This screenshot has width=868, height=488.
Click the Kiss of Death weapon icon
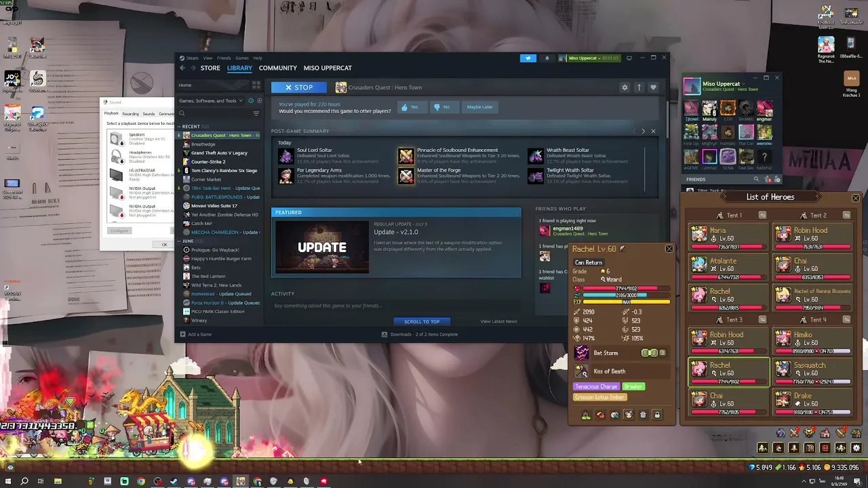[x=582, y=371]
